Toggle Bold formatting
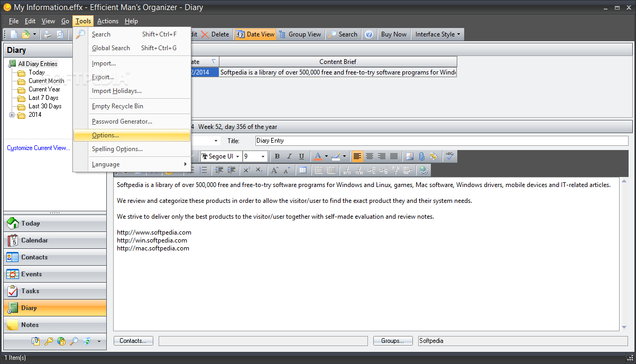Image resolution: width=636 pixels, height=364 pixels. coord(277,156)
